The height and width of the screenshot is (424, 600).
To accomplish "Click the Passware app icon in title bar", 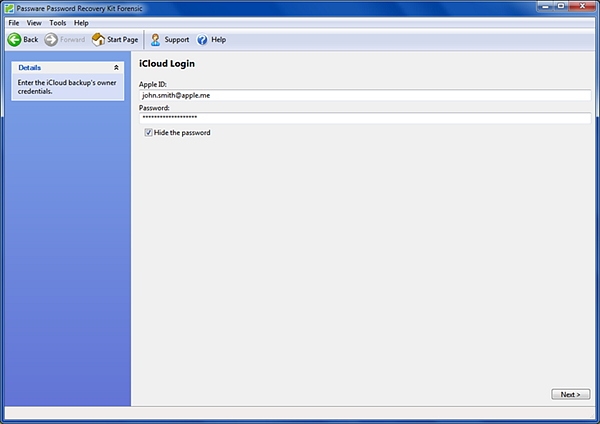I will pyautogui.click(x=9, y=8).
